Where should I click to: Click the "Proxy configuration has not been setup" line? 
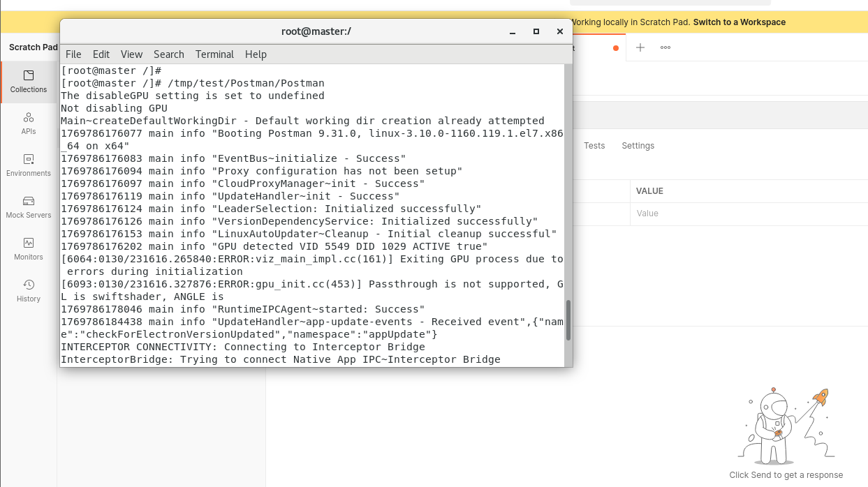point(262,171)
